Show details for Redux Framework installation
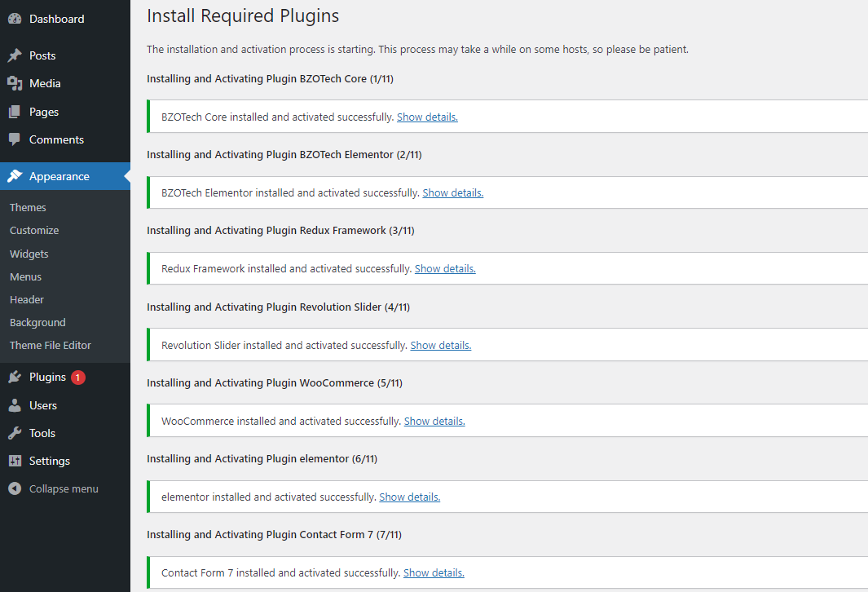The height and width of the screenshot is (592, 868). pyautogui.click(x=445, y=268)
